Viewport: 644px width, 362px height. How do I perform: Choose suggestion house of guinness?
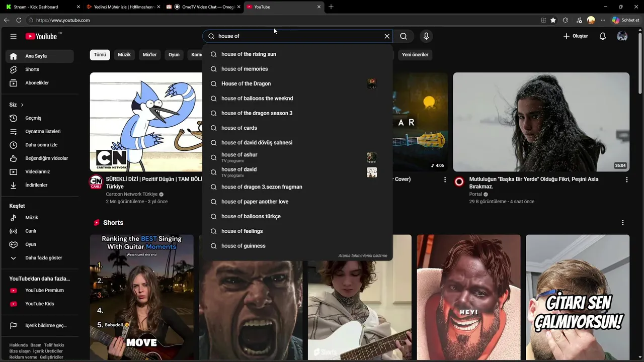click(x=297, y=246)
